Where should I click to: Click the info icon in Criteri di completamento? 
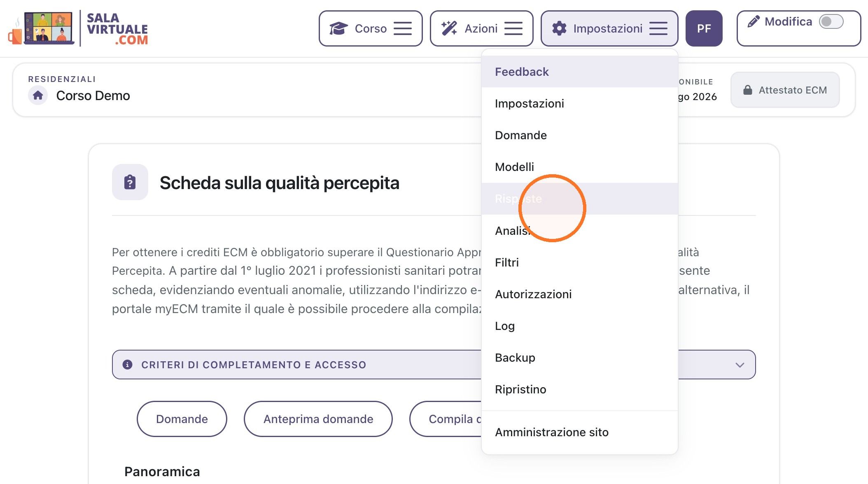point(128,365)
